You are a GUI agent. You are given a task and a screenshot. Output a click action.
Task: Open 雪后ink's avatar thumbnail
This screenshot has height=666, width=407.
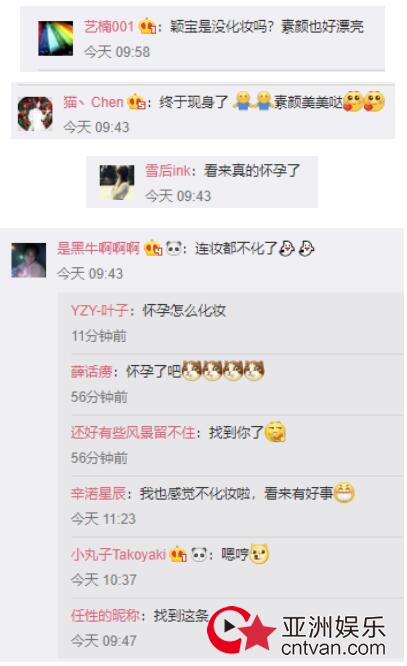117,182
